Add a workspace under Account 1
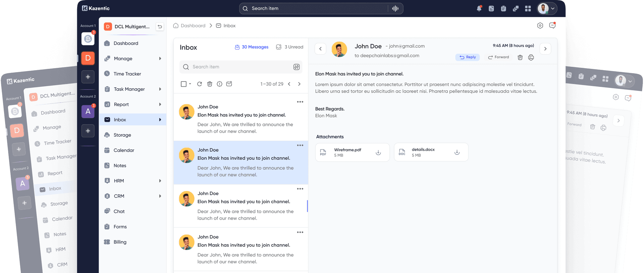The width and height of the screenshot is (644, 273). pyautogui.click(x=88, y=77)
